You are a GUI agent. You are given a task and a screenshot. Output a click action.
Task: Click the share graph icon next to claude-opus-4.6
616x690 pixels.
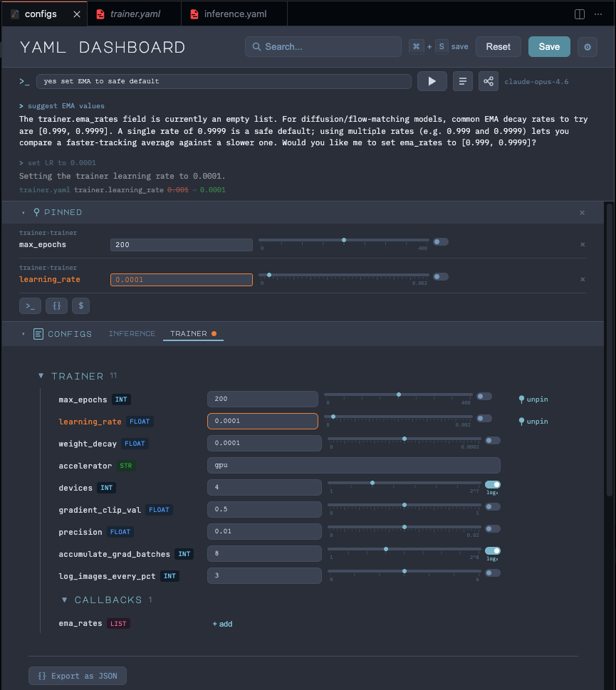point(489,81)
